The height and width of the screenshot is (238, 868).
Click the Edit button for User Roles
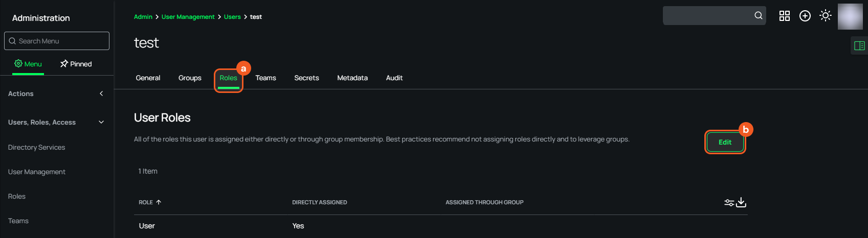(x=725, y=142)
